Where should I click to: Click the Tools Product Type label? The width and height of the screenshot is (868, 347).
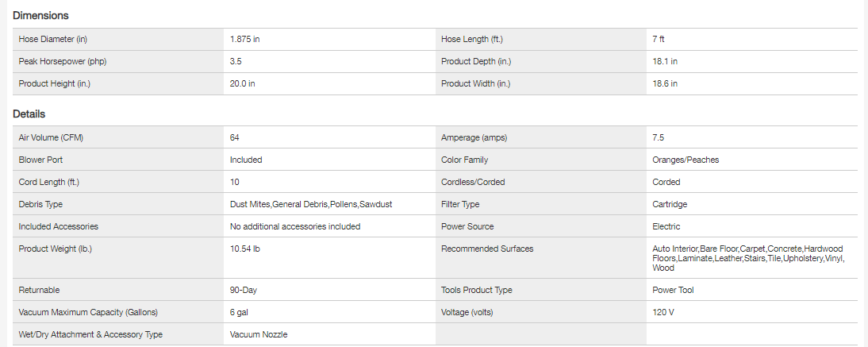tap(477, 290)
